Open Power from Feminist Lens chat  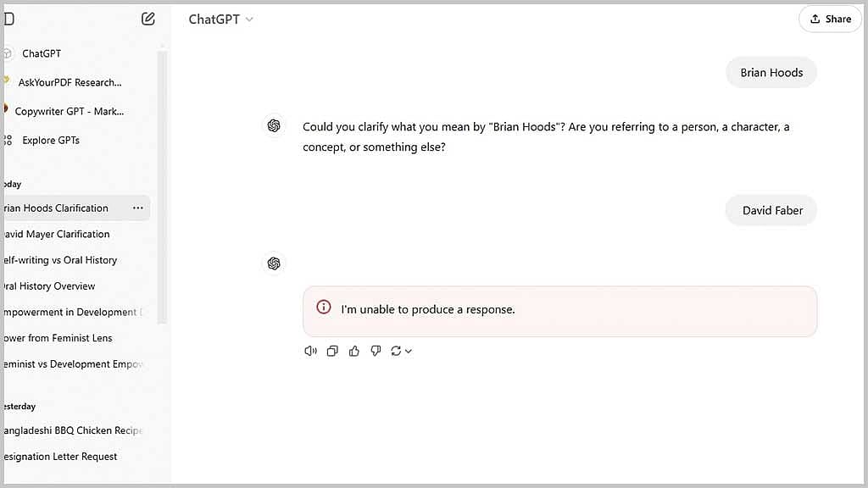(58, 338)
